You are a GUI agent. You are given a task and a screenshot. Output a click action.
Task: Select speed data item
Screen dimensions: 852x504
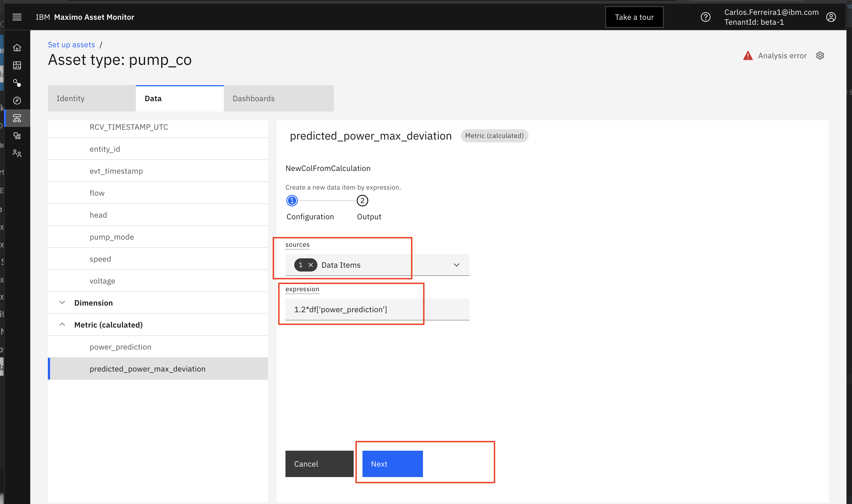click(x=158, y=259)
